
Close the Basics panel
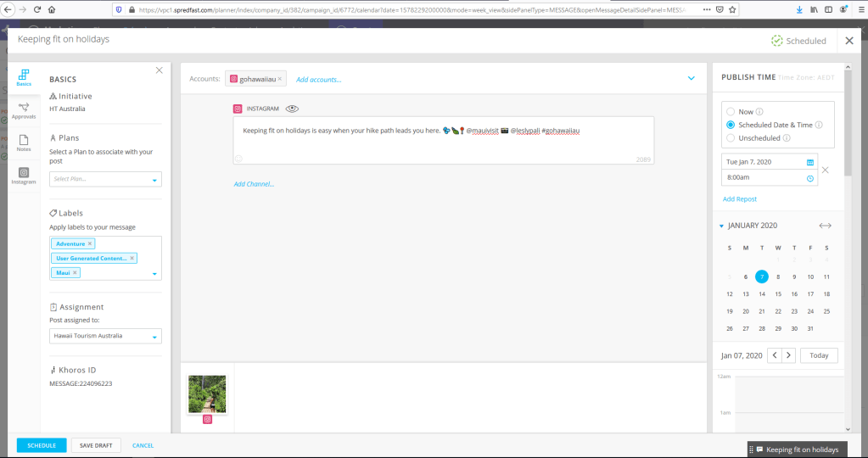click(160, 70)
